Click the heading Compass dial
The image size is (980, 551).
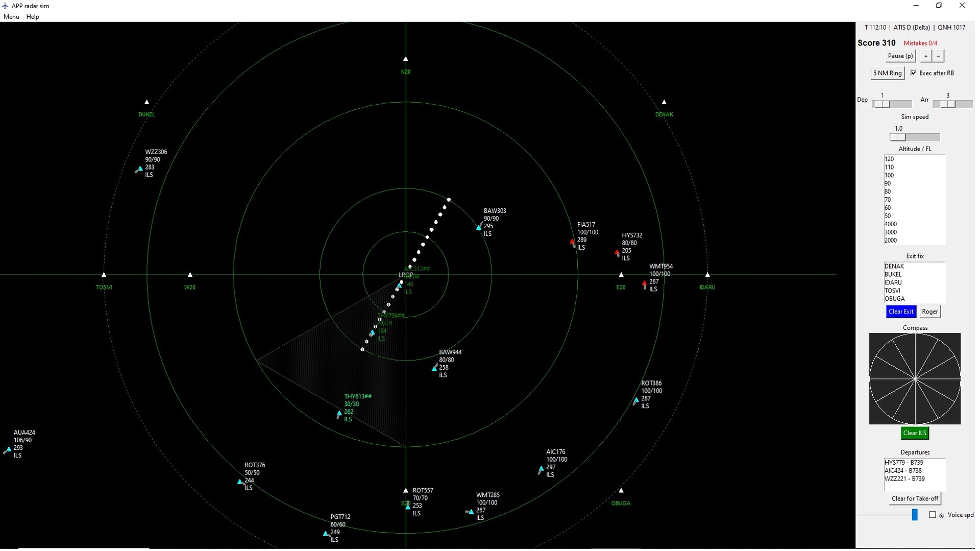coord(915,378)
